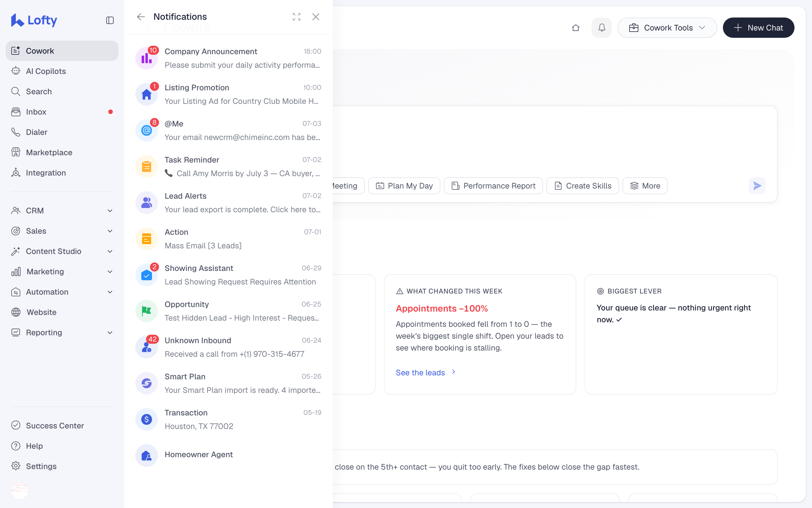Open the Transaction dollar icon
The width and height of the screenshot is (812, 508).
tap(147, 419)
